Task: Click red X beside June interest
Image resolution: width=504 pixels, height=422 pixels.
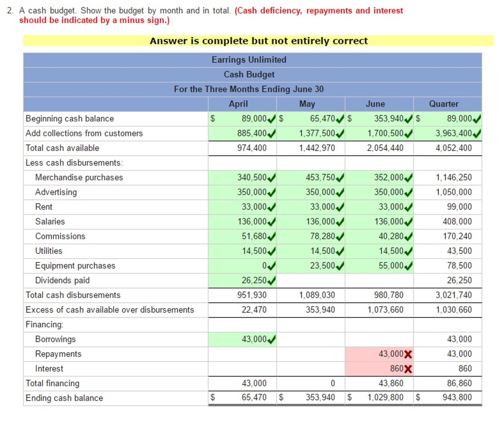Action: pyautogui.click(x=408, y=369)
